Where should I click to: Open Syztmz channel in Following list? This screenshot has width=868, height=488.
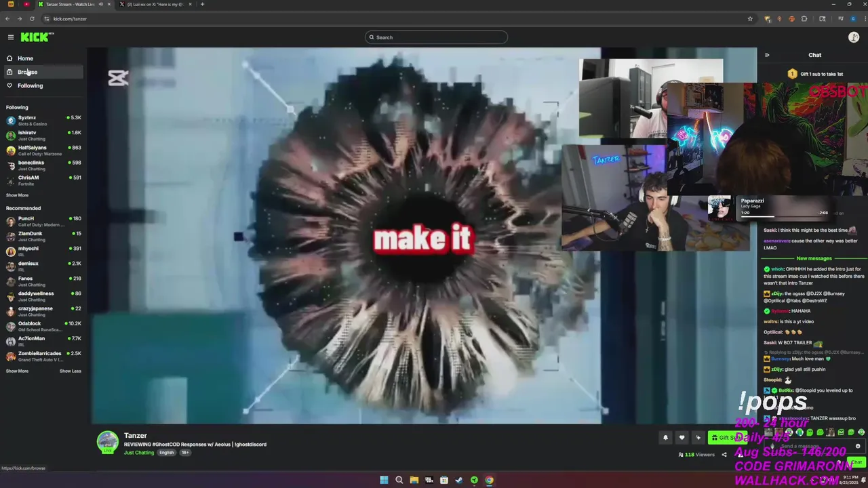(x=43, y=121)
